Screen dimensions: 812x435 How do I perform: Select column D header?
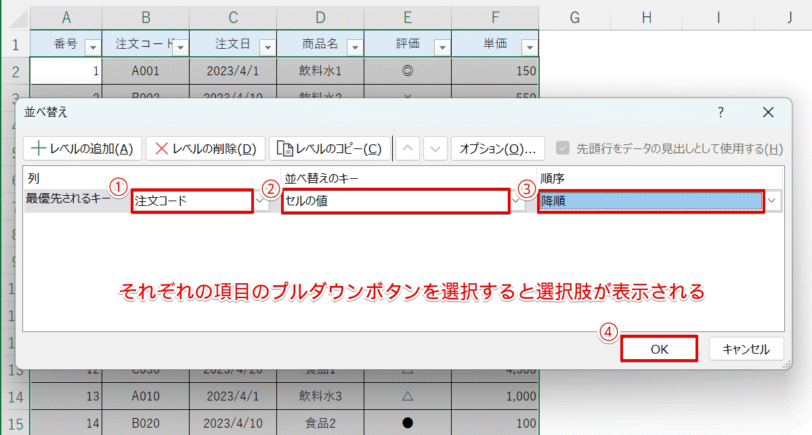[320, 18]
